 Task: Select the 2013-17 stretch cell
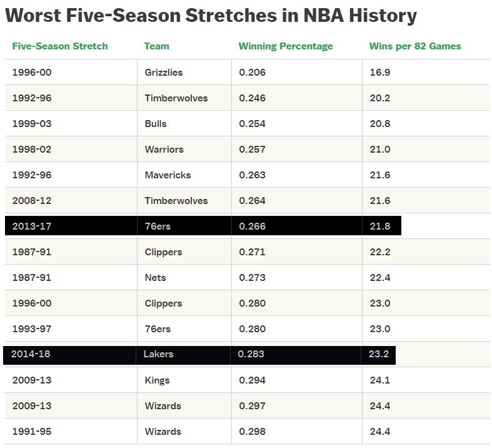[x=32, y=227]
